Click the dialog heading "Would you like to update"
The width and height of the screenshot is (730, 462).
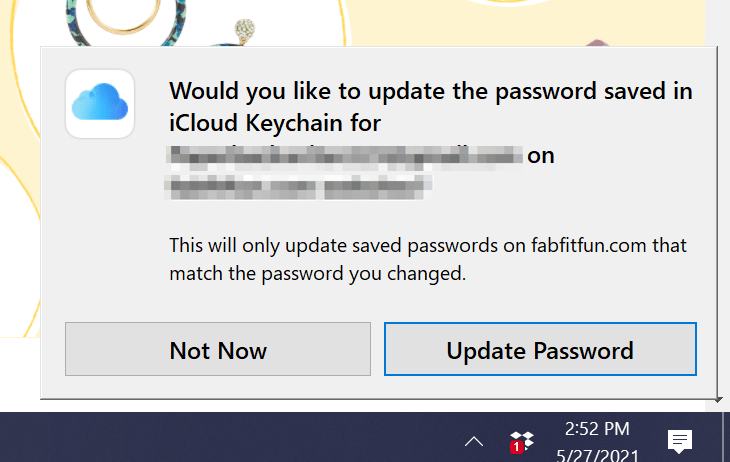(431, 91)
